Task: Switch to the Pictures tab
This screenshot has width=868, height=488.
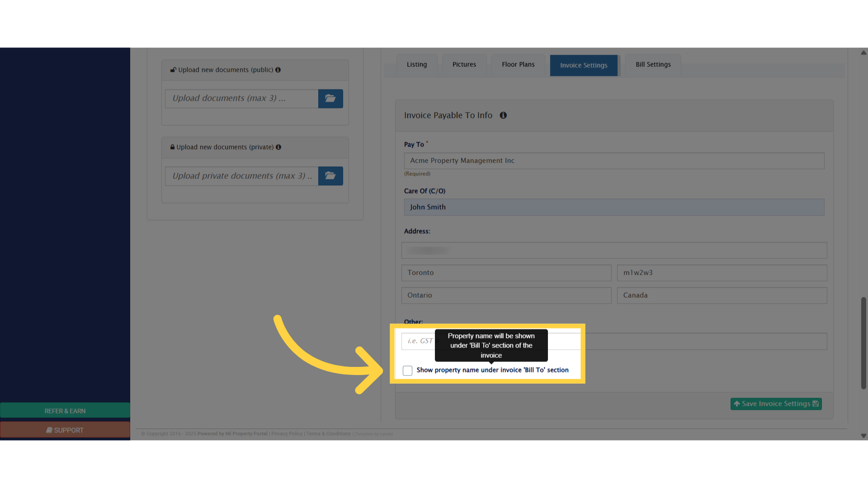Action: coord(464,65)
